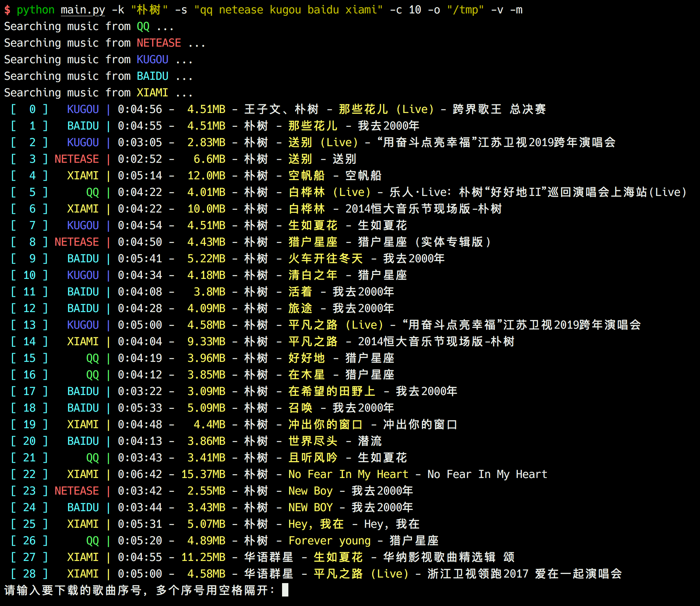Click 'KUGOU' in the Searching line
The width and height of the screenshot is (700, 606).
[152, 59]
